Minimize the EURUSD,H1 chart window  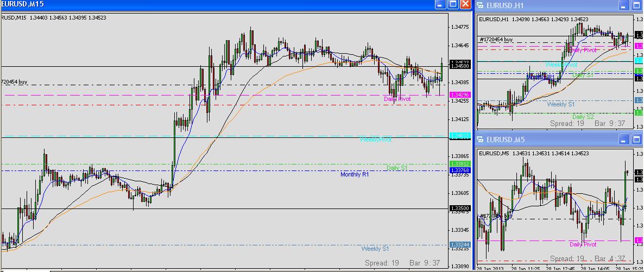pyautogui.click(x=624, y=5)
